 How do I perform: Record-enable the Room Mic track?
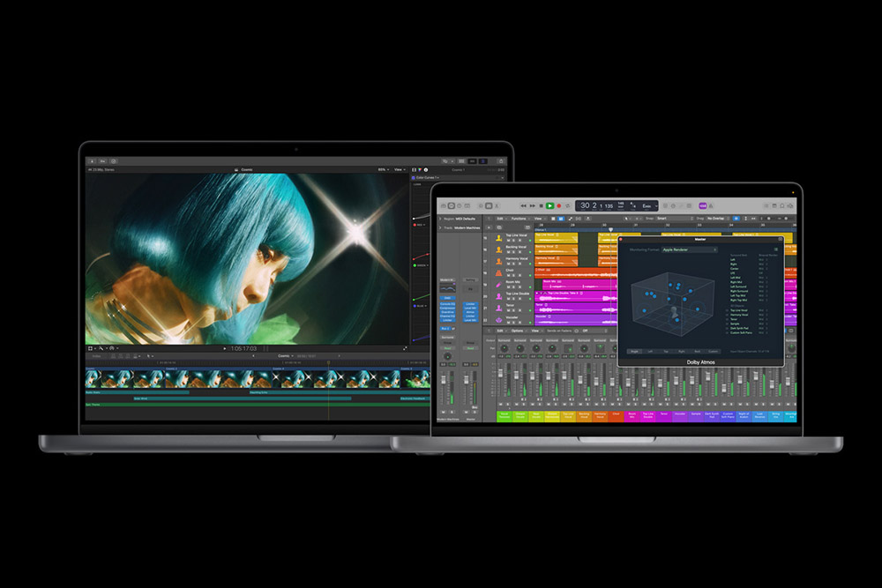(519, 287)
